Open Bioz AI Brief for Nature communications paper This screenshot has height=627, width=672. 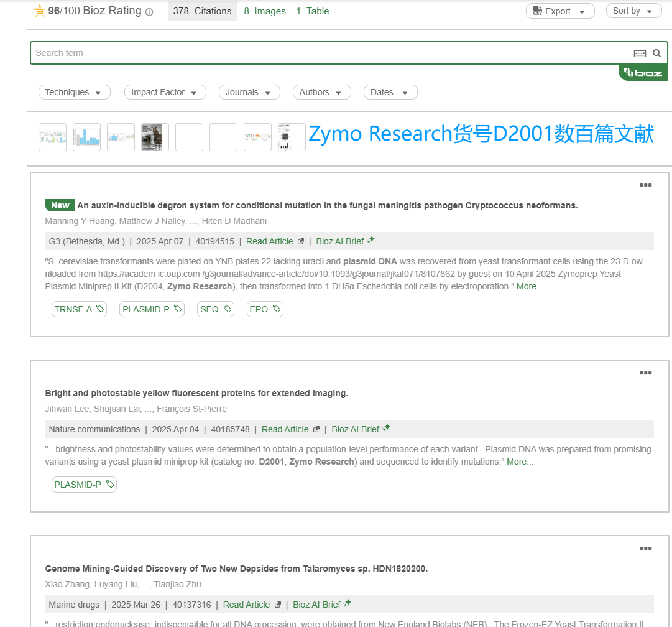click(361, 429)
